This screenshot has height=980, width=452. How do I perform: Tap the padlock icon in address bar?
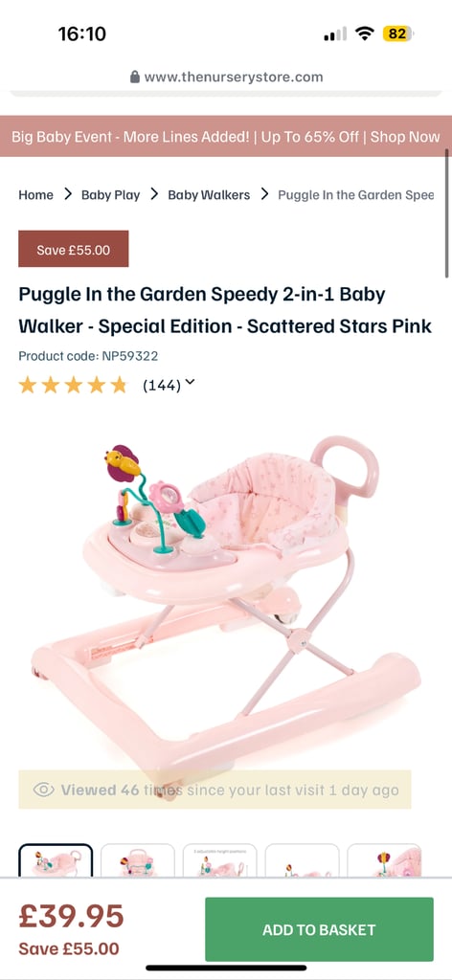[134, 78]
